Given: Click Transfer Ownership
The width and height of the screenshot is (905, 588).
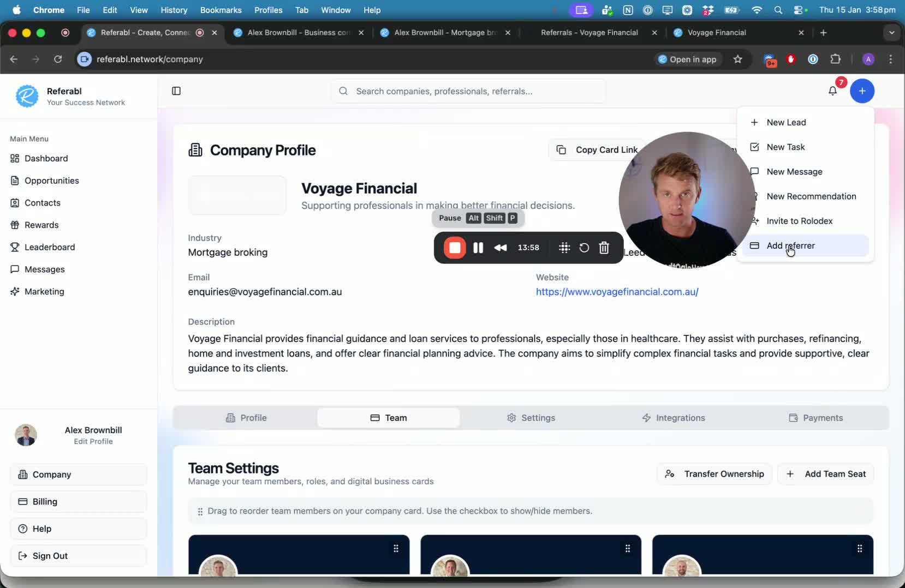Looking at the screenshot, I should [x=715, y=474].
